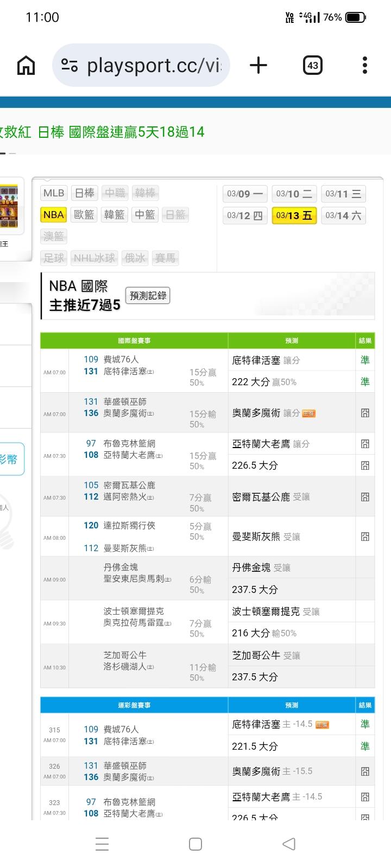The height and width of the screenshot is (868, 391).
Task: Open the tab switcher showing 43
Action: 312,66
